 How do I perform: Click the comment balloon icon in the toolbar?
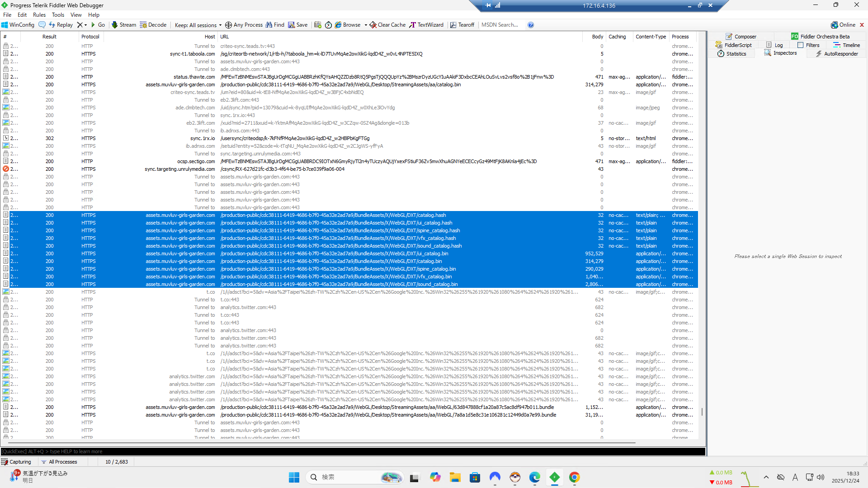(42, 25)
